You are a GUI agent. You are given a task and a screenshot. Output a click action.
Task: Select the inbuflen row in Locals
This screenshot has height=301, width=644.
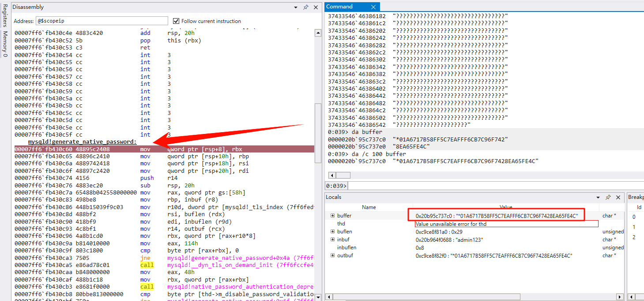click(475, 248)
